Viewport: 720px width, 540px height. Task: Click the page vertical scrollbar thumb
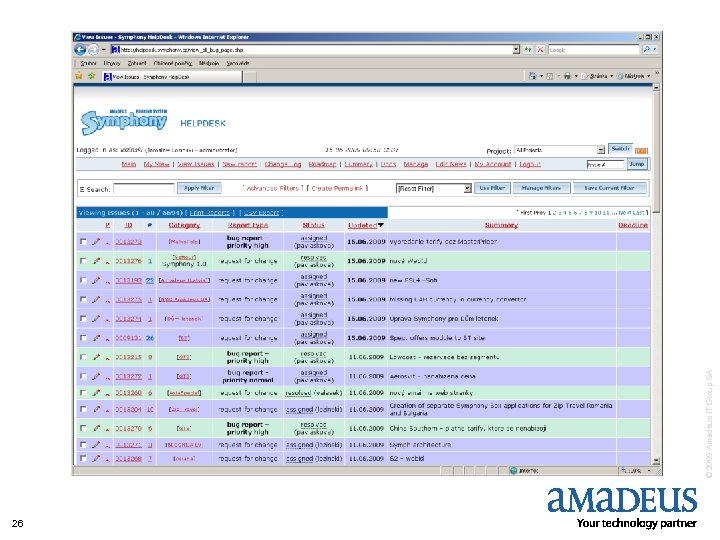pyautogui.click(x=656, y=152)
